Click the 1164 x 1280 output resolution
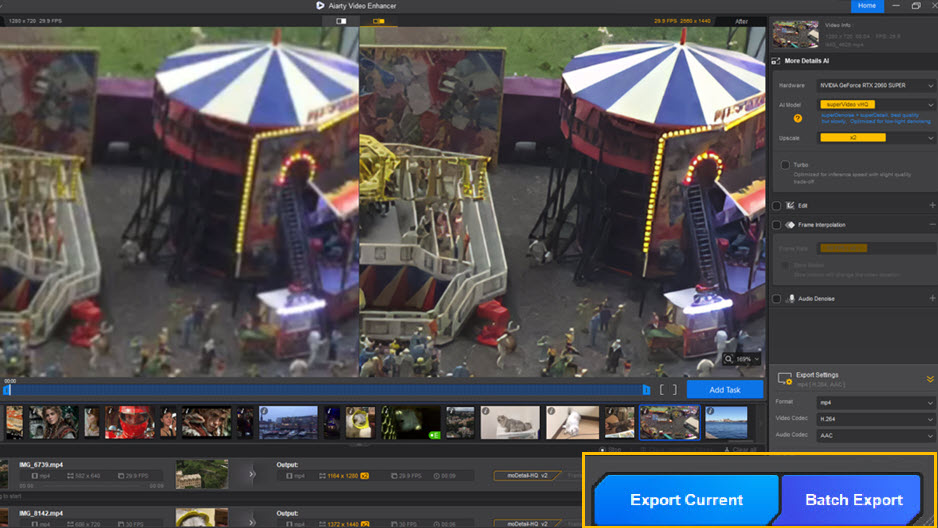The height and width of the screenshot is (528, 938). coord(342,476)
